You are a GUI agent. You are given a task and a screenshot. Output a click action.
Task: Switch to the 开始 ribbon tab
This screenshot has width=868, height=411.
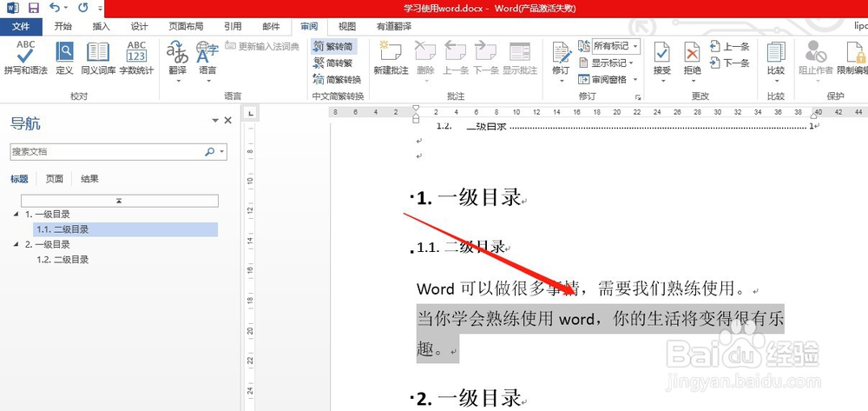(x=63, y=26)
